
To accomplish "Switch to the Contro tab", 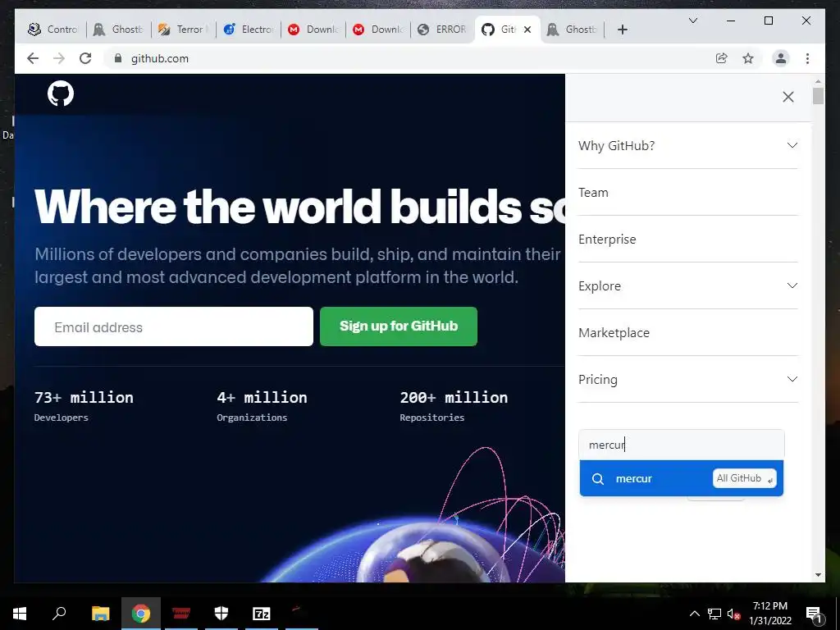I will coord(53,30).
